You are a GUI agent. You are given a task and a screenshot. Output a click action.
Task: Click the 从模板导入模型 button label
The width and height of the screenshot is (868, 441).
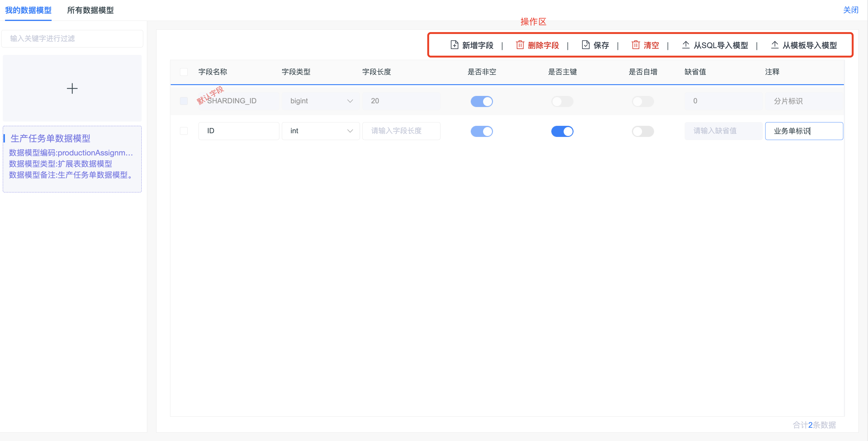(809, 45)
